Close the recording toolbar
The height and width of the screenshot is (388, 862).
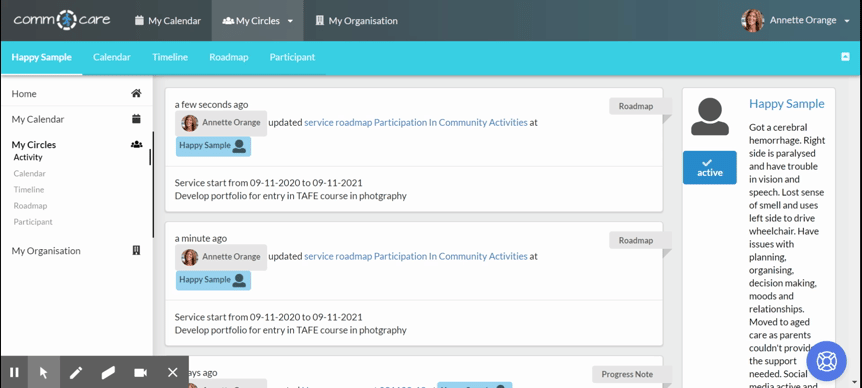pos(173,373)
